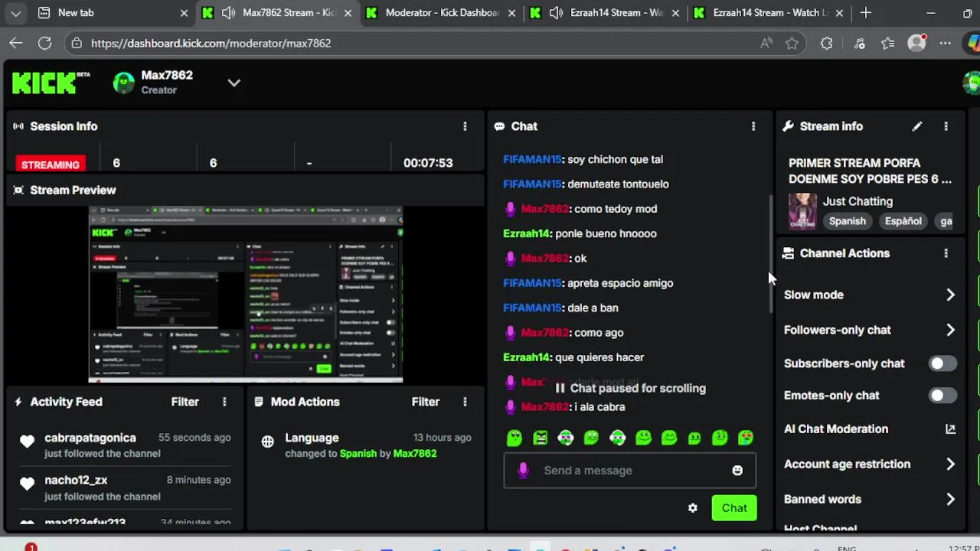Open Activity Feed Filter

[x=185, y=402]
